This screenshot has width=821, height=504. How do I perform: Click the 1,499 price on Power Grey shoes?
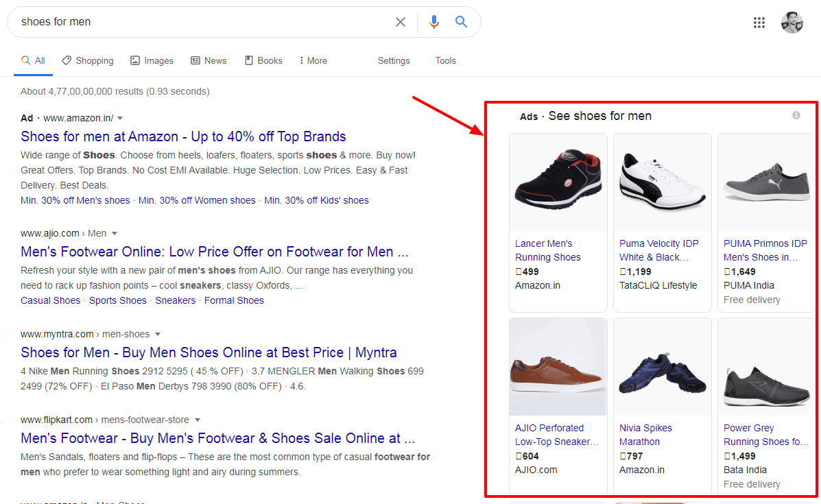pos(739,456)
